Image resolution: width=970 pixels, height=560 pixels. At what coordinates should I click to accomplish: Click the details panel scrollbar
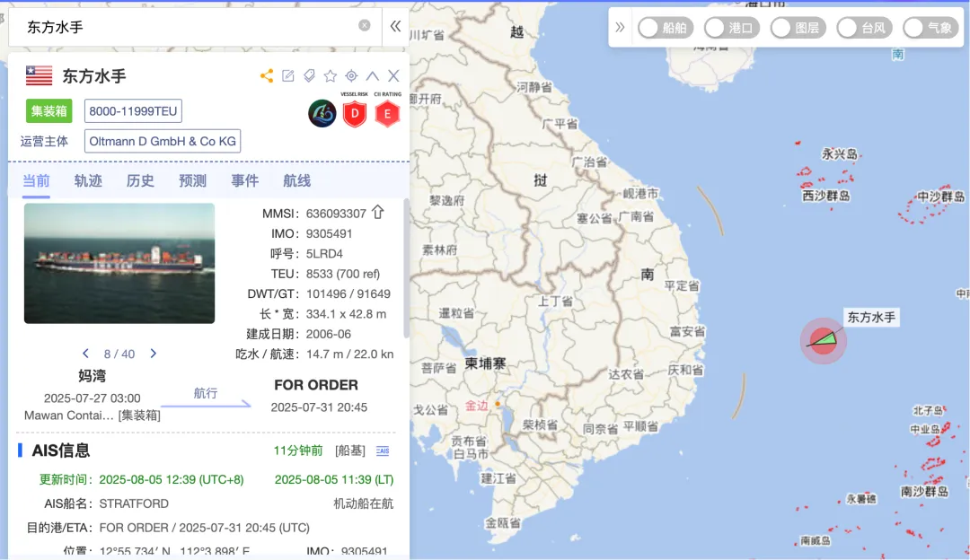(x=407, y=268)
